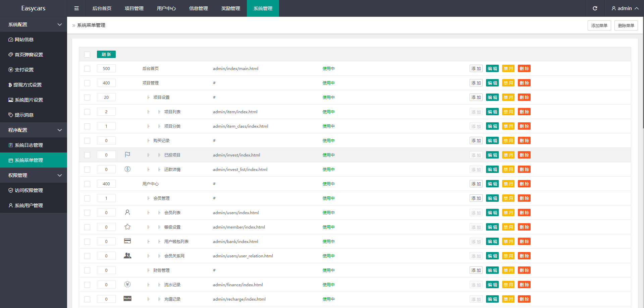Select the header select-all checkbox
Image resolution: width=644 pixels, height=308 pixels.
click(87, 55)
